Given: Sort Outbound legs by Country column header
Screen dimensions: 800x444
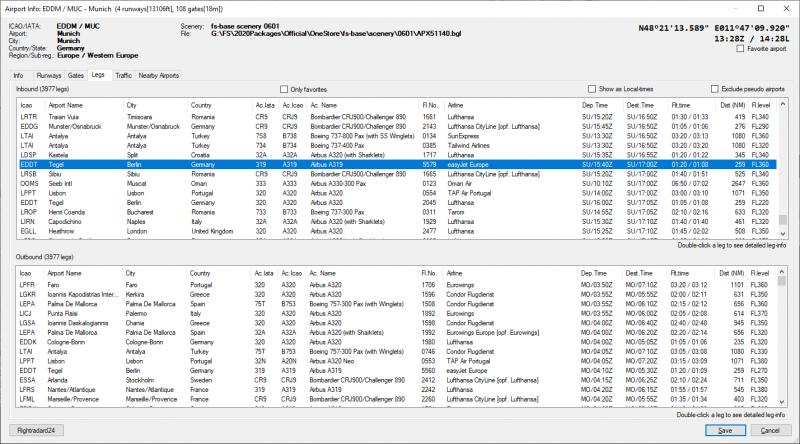Looking at the screenshot, I should click(x=202, y=273).
